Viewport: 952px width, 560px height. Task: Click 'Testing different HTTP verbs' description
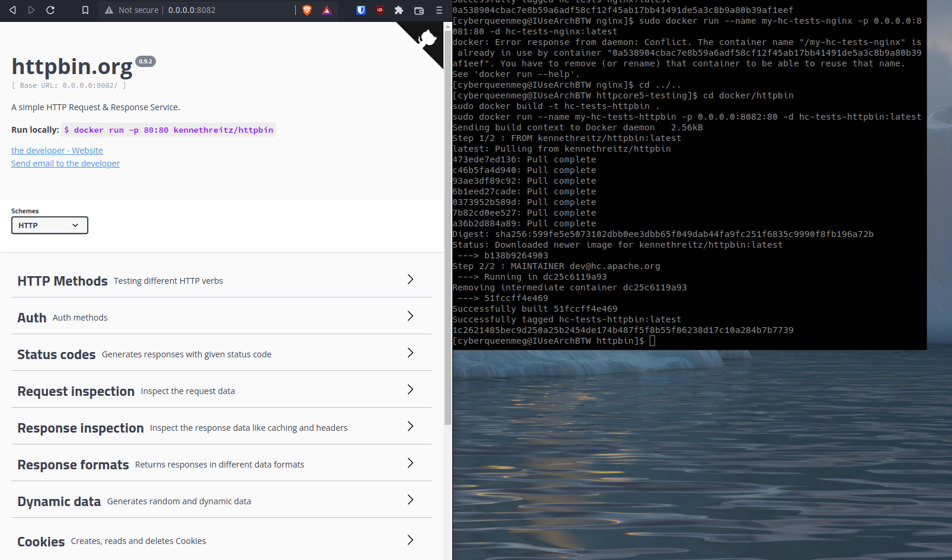(168, 281)
